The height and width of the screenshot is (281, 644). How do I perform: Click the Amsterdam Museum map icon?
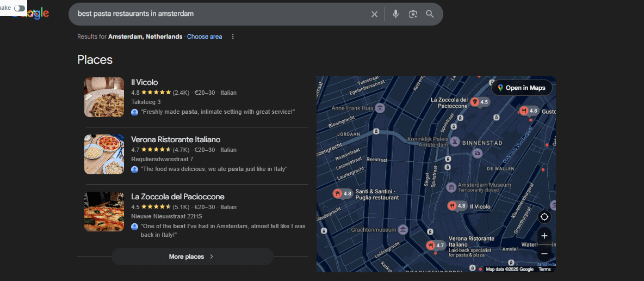pyautogui.click(x=451, y=187)
